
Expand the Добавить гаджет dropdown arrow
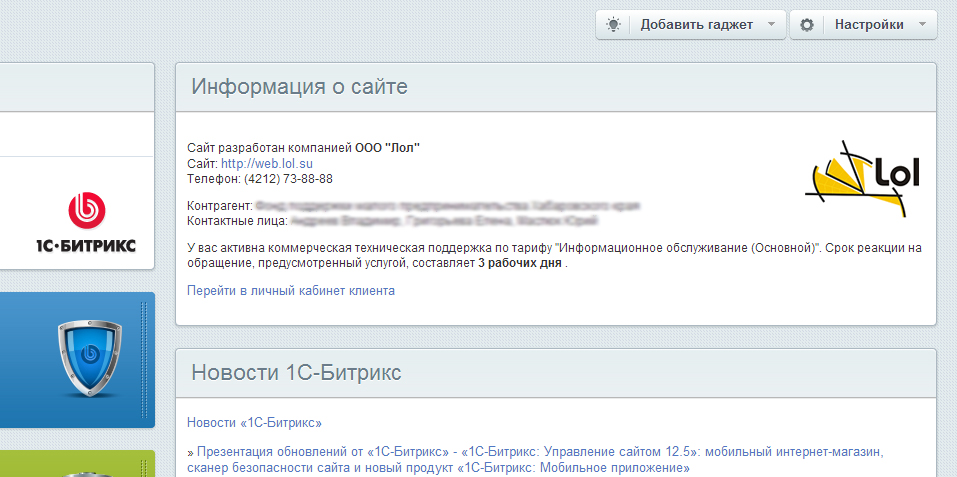coord(770,25)
